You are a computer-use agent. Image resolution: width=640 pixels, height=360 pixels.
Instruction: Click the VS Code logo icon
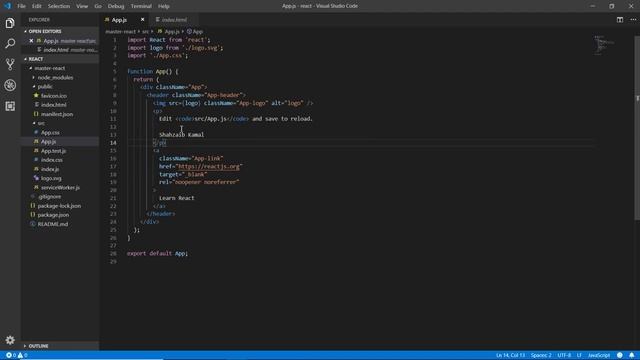(x=7, y=6)
